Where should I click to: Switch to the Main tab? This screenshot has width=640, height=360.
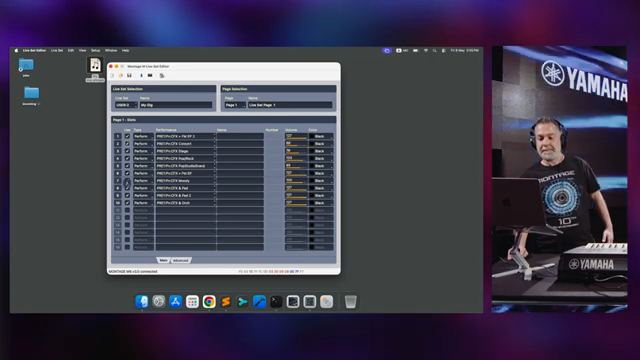coord(163,260)
